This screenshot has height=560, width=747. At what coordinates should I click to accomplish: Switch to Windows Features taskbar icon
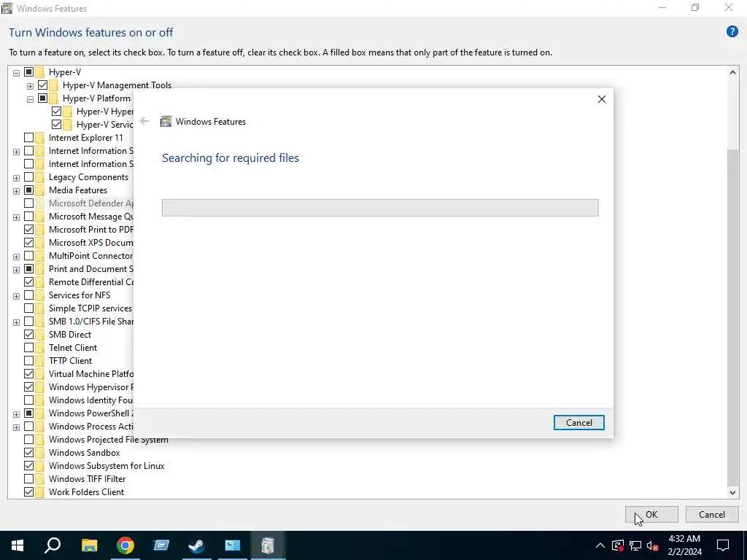[268, 545]
